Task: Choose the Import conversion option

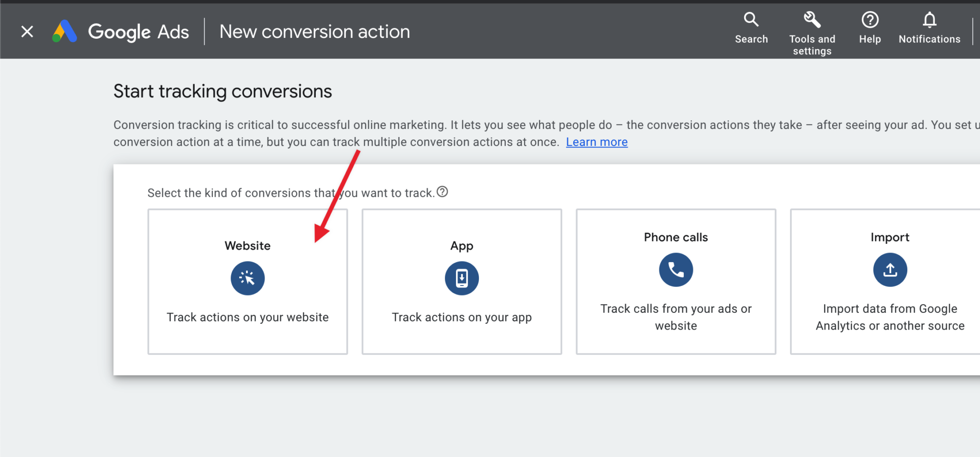Action: pyautogui.click(x=890, y=281)
